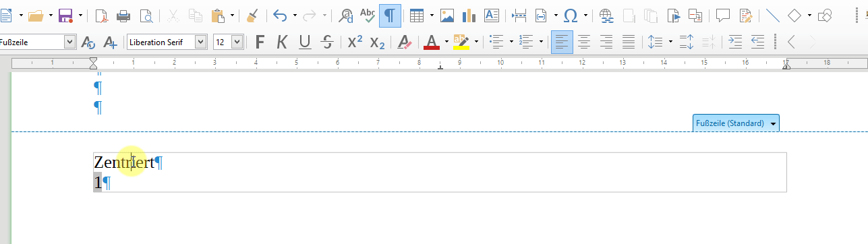Image resolution: width=868 pixels, height=244 pixels.
Task: Expand the font color dropdown arrow
Action: (x=446, y=42)
